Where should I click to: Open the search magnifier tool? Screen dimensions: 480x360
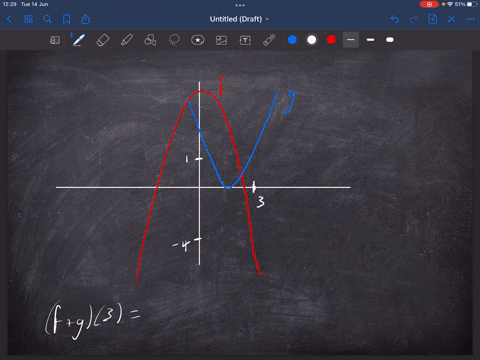(47, 19)
